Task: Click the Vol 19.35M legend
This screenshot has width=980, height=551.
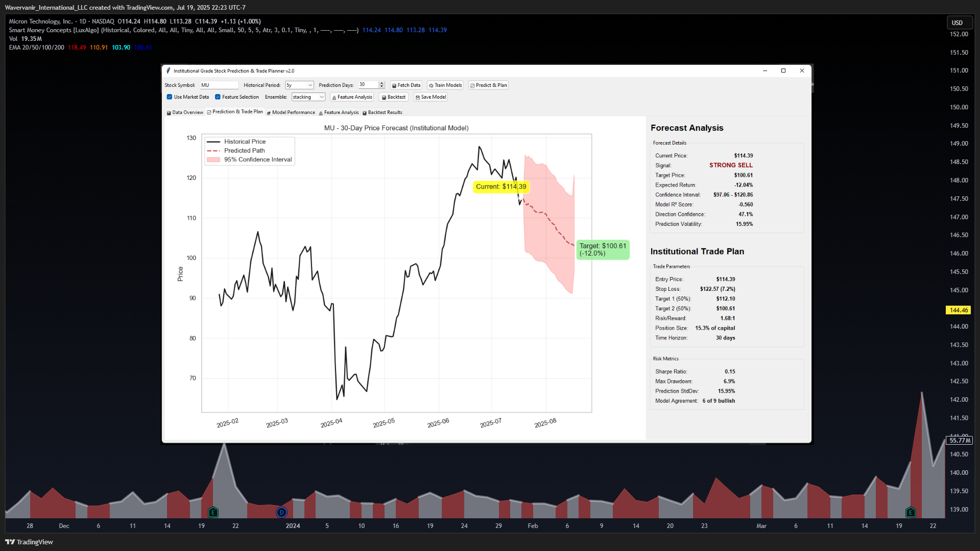Action: click(x=26, y=39)
